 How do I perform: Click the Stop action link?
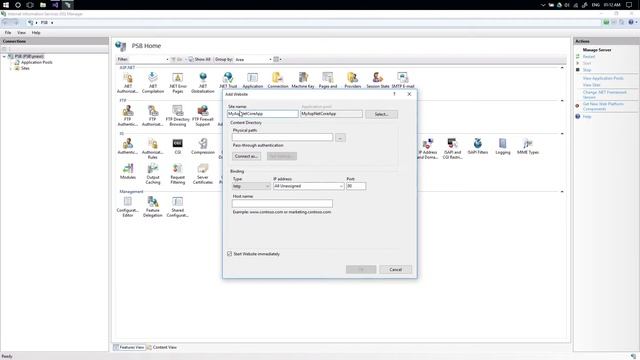pyautogui.click(x=587, y=70)
